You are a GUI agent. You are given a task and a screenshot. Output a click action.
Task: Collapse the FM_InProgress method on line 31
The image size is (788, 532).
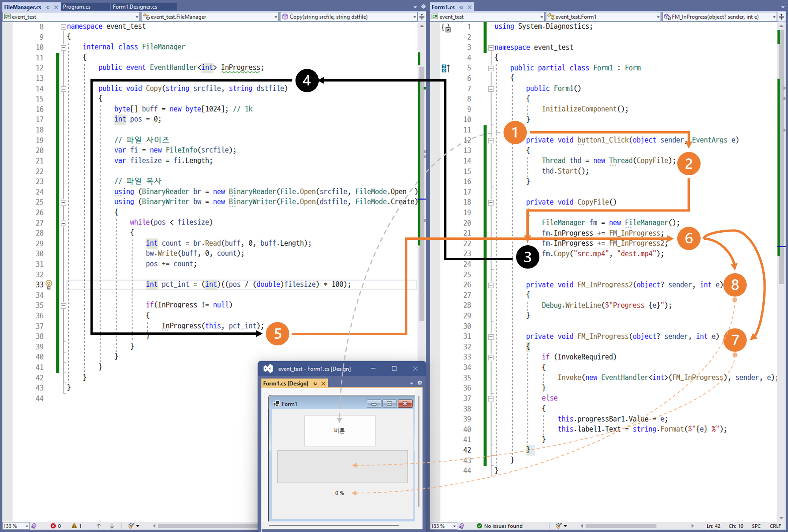point(491,337)
